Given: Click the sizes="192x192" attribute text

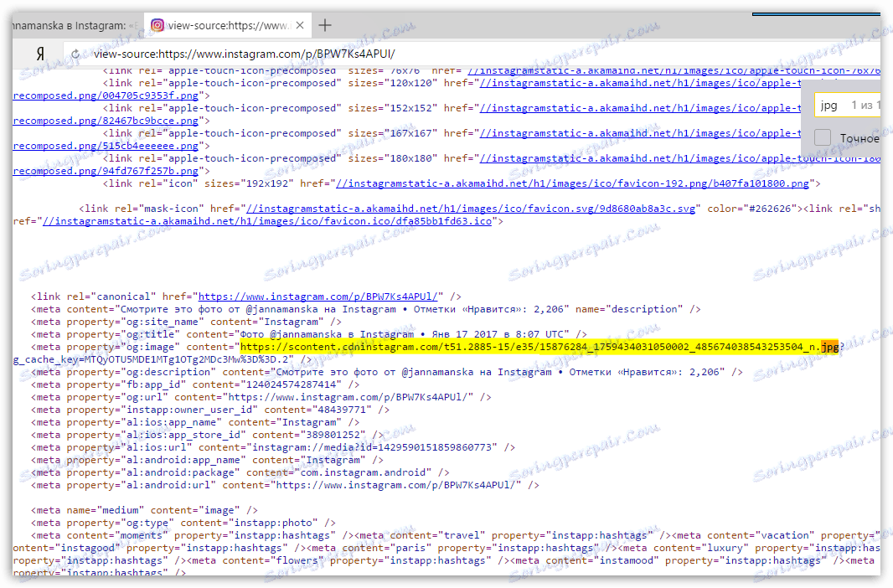Looking at the screenshot, I should [x=249, y=183].
